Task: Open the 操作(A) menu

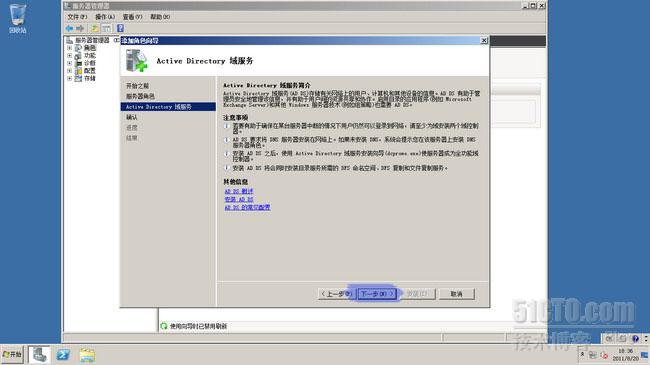Action: [105, 17]
